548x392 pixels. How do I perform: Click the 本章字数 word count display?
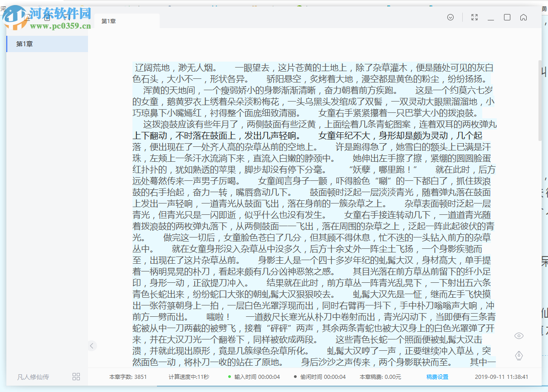click(x=128, y=376)
